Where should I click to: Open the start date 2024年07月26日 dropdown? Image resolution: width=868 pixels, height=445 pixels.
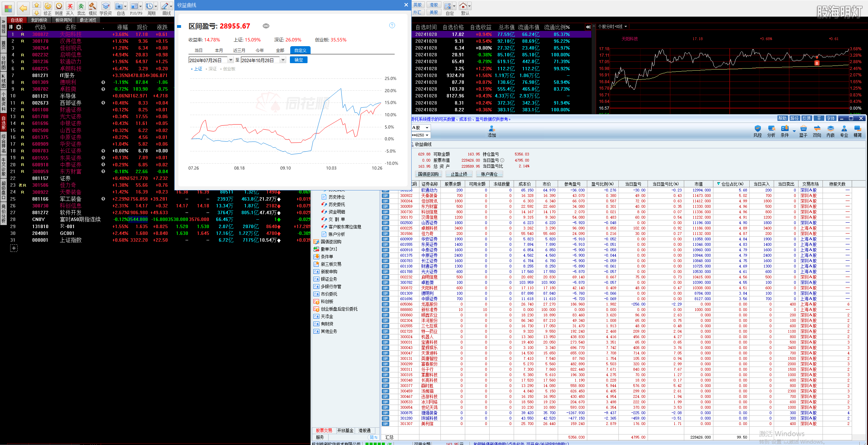pyautogui.click(x=231, y=60)
